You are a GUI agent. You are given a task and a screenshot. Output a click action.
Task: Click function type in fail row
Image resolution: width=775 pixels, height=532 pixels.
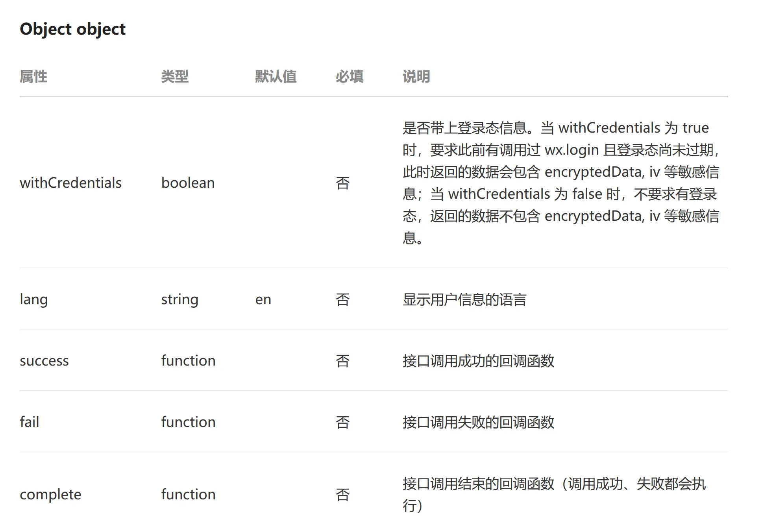point(188,422)
